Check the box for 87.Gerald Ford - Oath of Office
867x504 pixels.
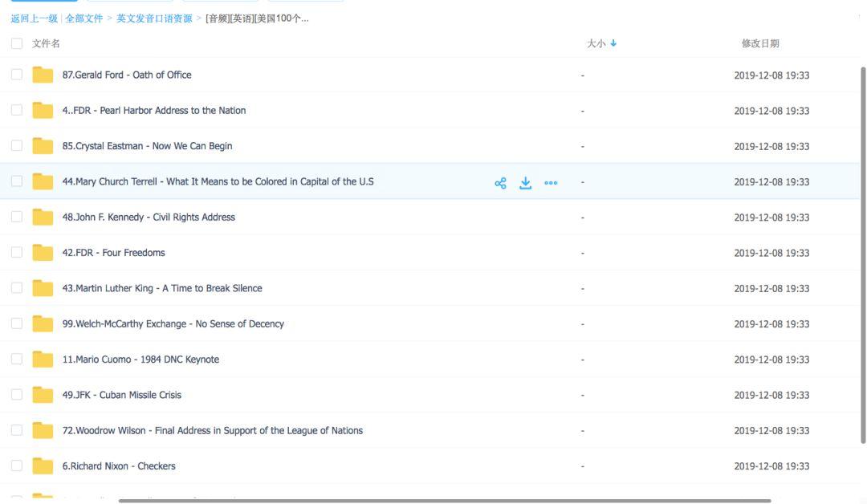[x=17, y=74]
